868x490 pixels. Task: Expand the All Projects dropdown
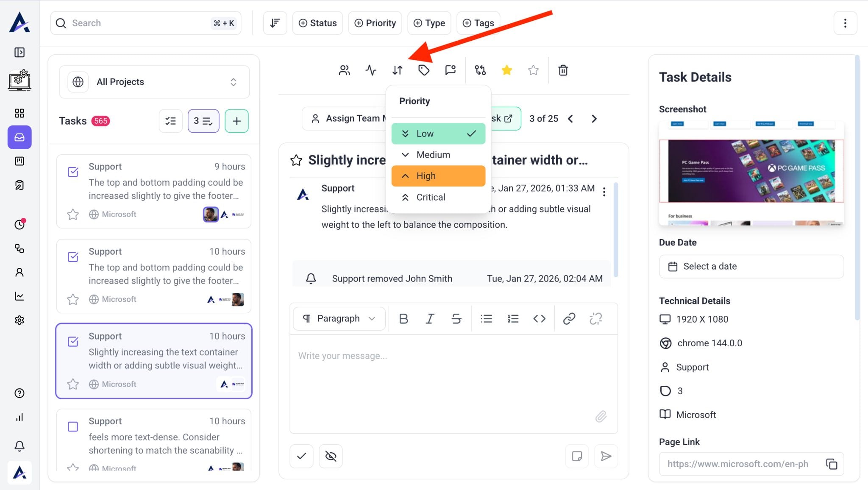154,82
